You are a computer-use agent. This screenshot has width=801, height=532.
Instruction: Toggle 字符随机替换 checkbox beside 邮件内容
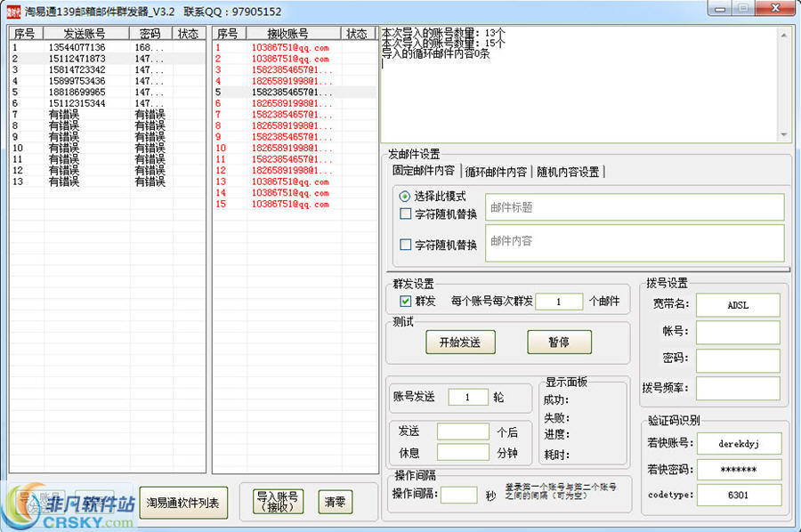pyautogui.click(x=405, y=245)
